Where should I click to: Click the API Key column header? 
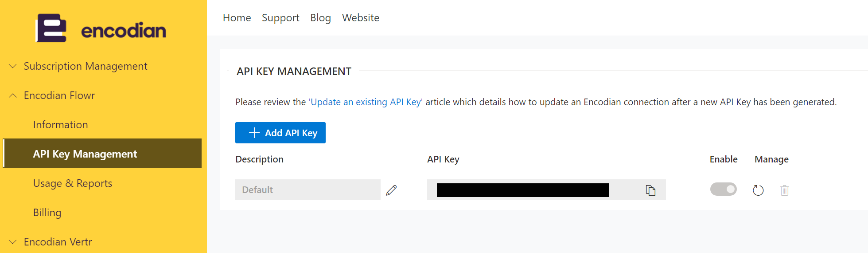(443, 159)
